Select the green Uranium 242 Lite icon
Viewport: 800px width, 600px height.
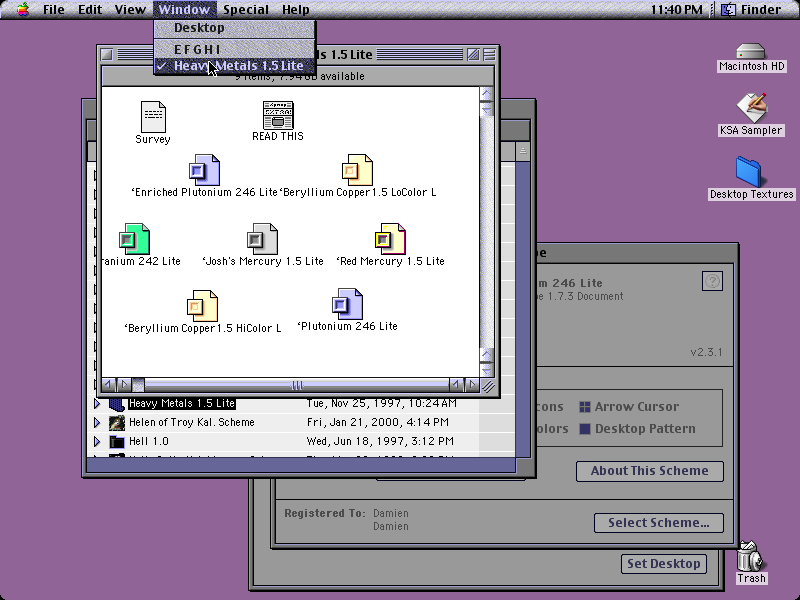coord(134,239)
